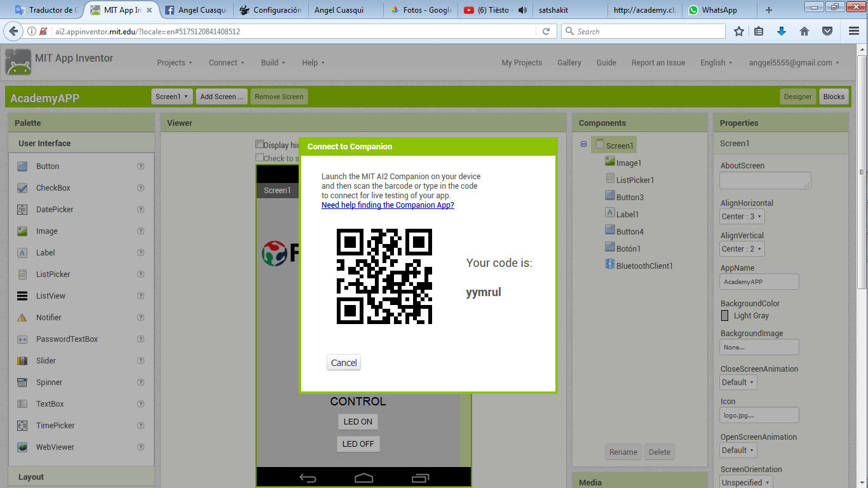
Task: Click the Rename component button
Action: click(623, 452)
